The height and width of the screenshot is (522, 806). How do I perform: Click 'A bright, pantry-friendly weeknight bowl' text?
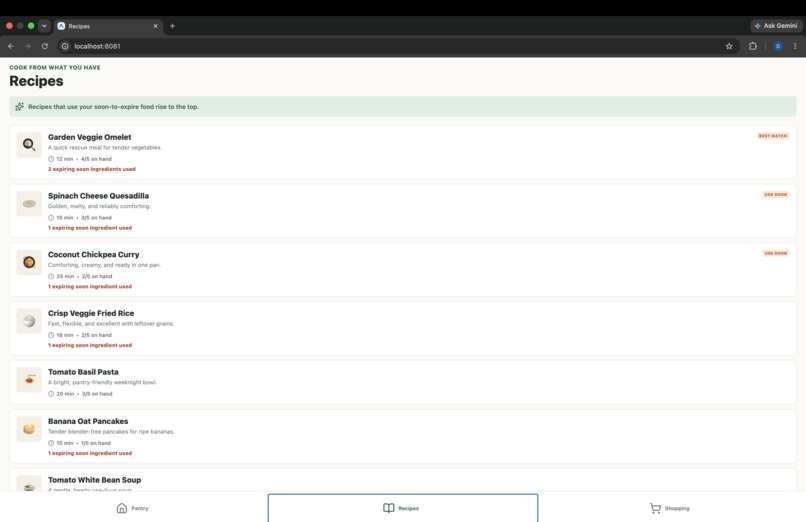[x=102, y=382]
